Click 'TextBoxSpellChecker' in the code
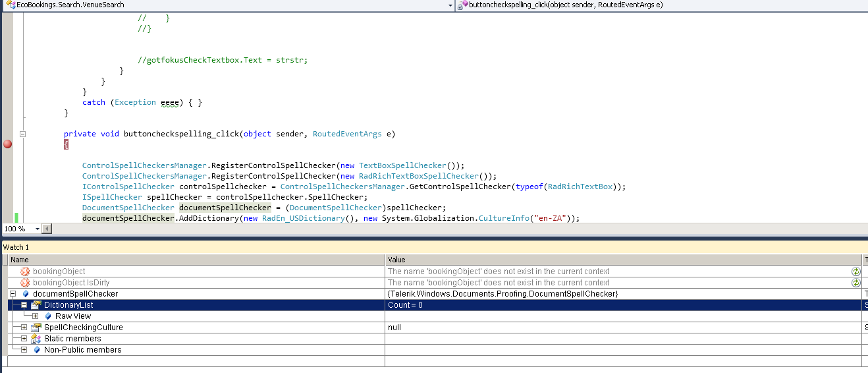Viewport: 868px width, 373px height. 402,165
